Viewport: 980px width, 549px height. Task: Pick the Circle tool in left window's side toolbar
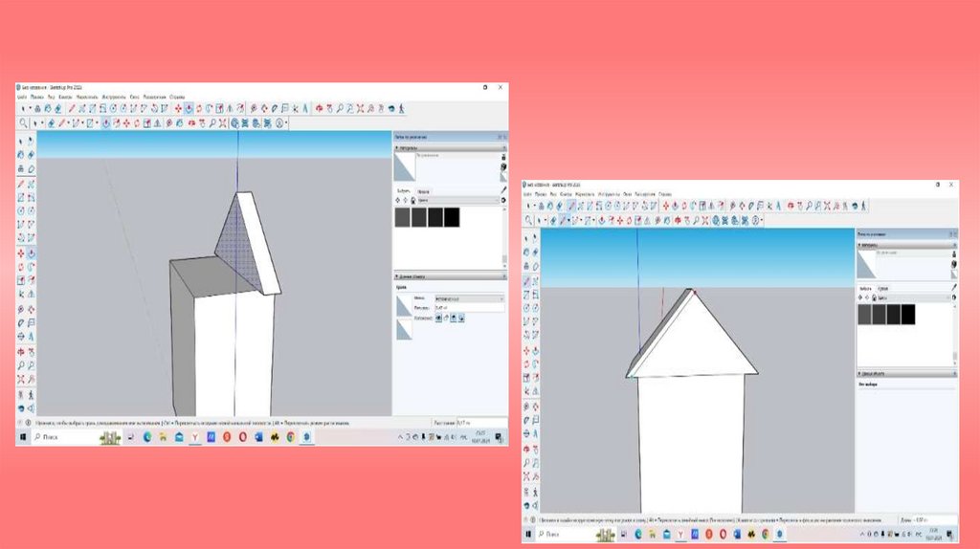pos(21,210)
